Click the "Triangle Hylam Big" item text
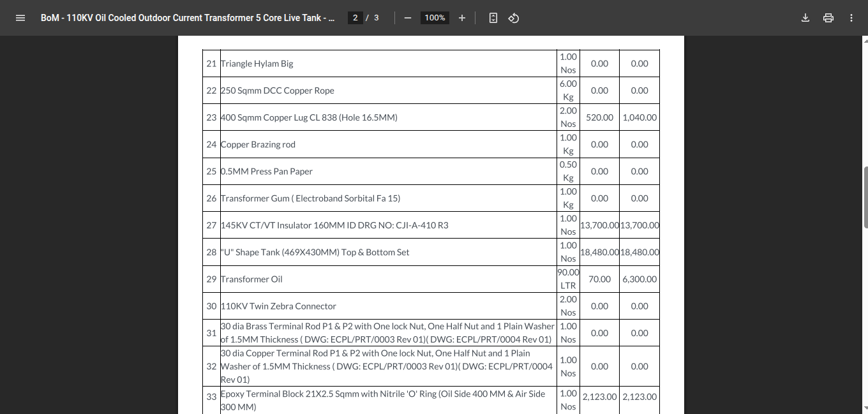The image size is (868, 414). tap(257, 64)
